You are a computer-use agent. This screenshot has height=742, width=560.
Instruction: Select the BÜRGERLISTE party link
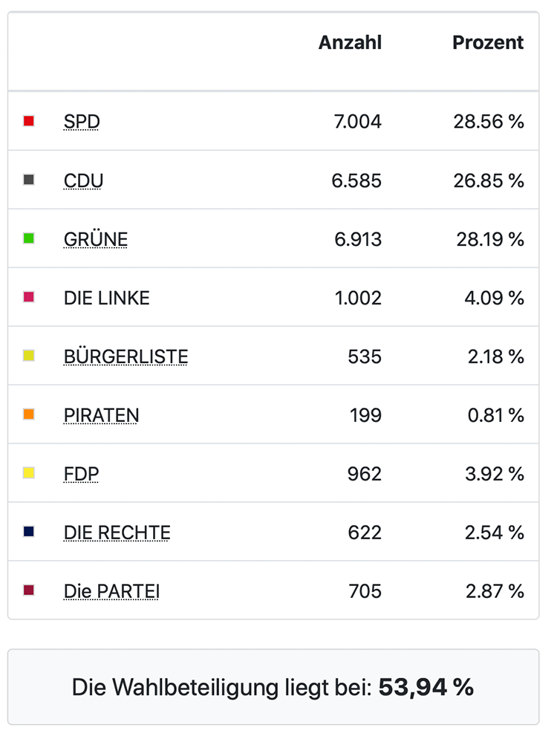pyautogui.click(x=126, y=357)
